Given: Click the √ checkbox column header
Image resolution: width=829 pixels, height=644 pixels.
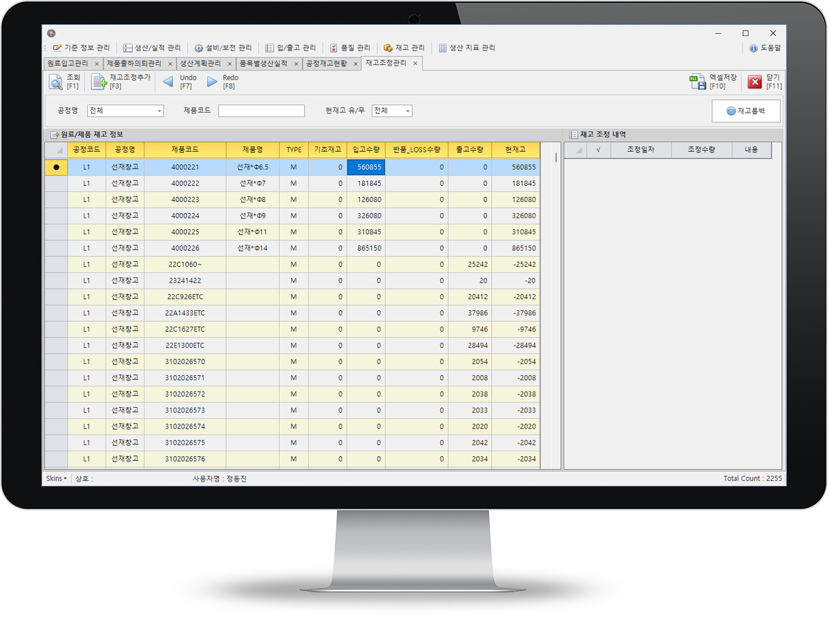Looking at the screenshot, I should 598,150.
